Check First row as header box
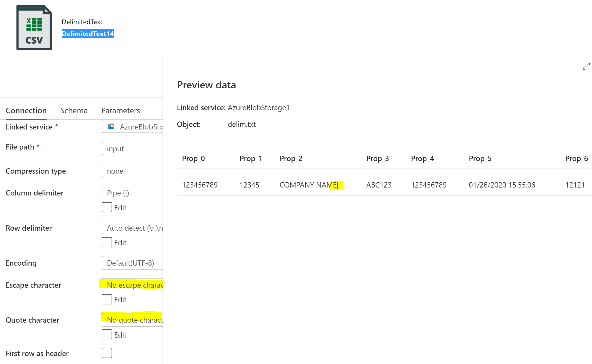 click(x=107, y=353)
